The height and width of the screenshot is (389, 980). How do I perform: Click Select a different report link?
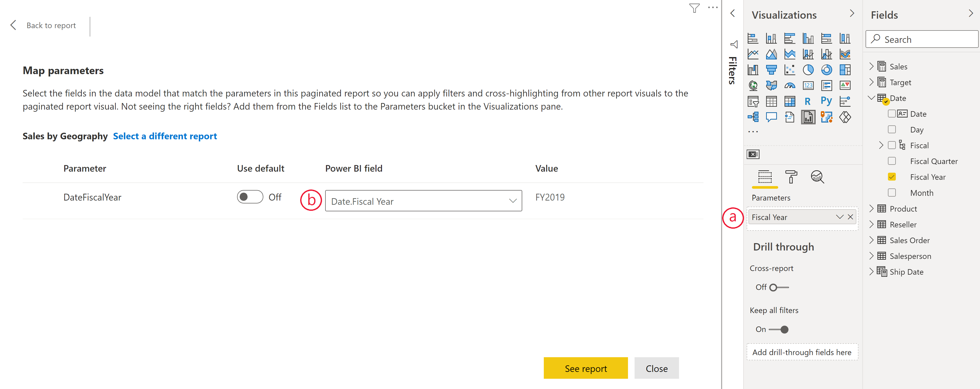coord(164,136)
